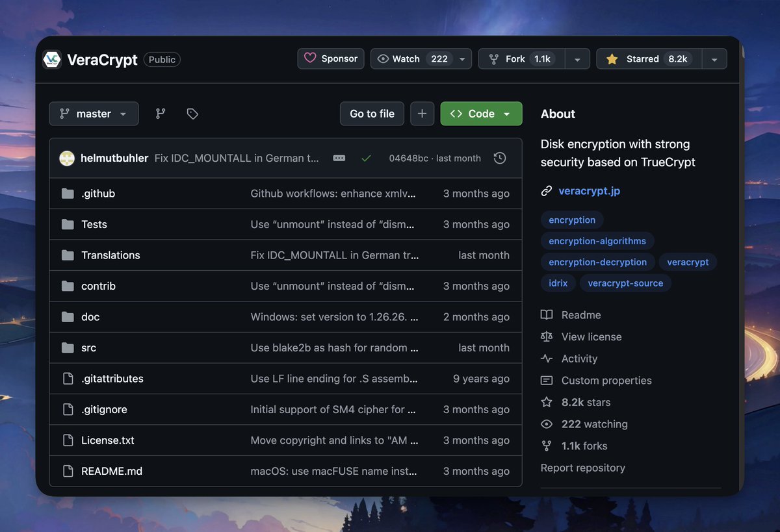Click the encryption-decryption topic tag

(x=598, y=262)
